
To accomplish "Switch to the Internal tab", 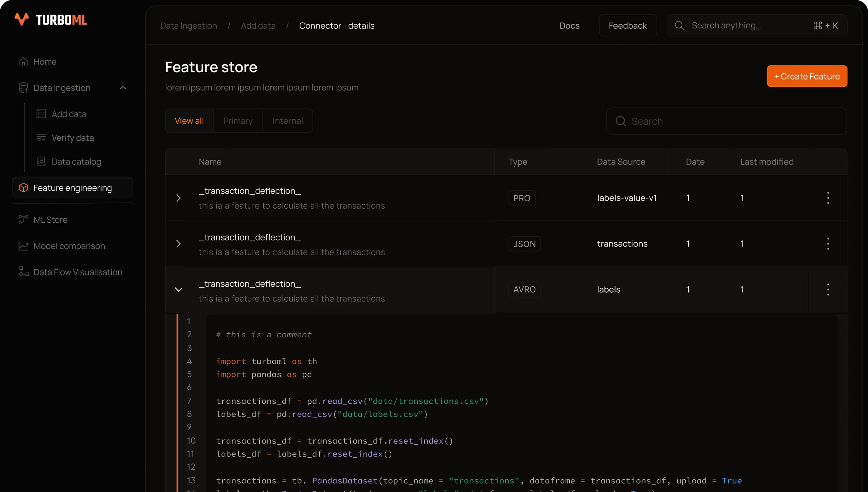I will [x=288, y=121].
